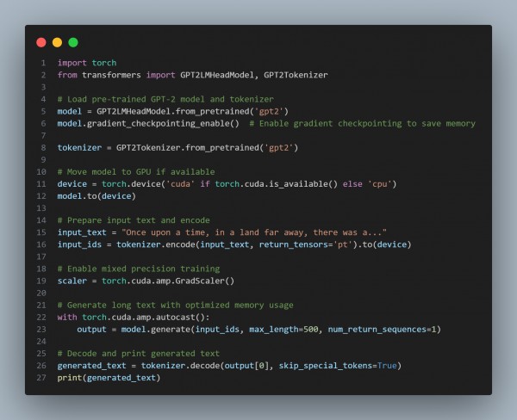Image resolution: width=517 pixels, height=420 pixels.
Task: Click the green maximize window dot
Action: (x=73, y=42)
